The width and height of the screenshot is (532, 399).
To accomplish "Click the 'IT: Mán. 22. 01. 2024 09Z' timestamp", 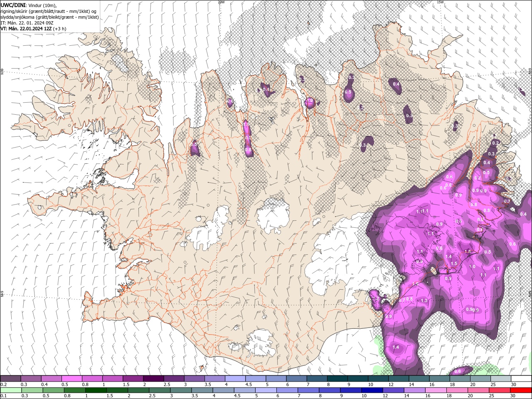I will pyautogui.click(x=27, y=22).
